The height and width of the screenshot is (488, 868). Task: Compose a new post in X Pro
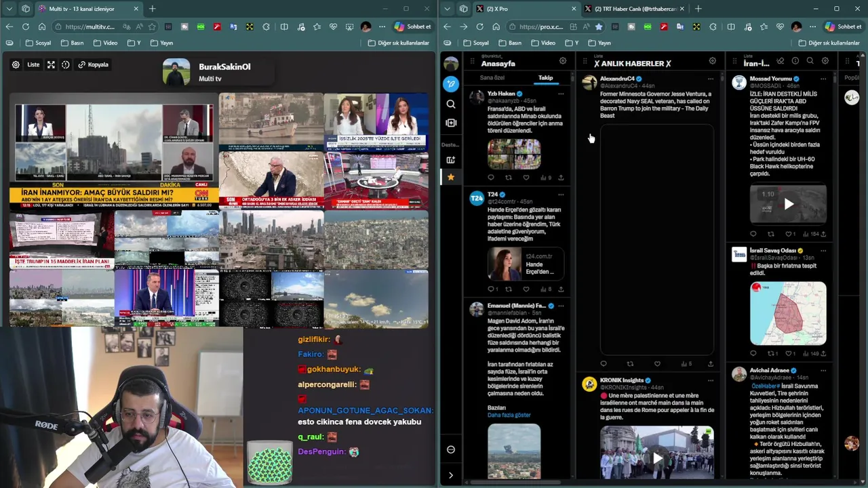[451, 84]
